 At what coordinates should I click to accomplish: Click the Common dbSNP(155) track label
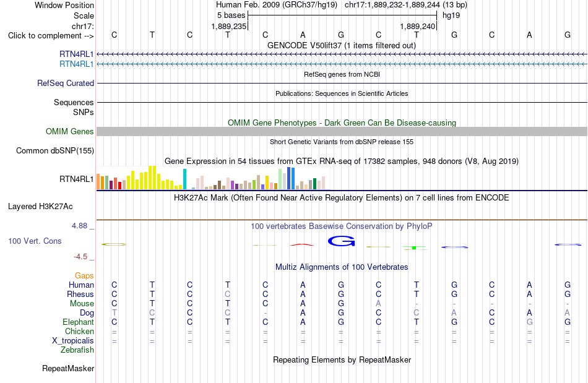tap(55, 150)
